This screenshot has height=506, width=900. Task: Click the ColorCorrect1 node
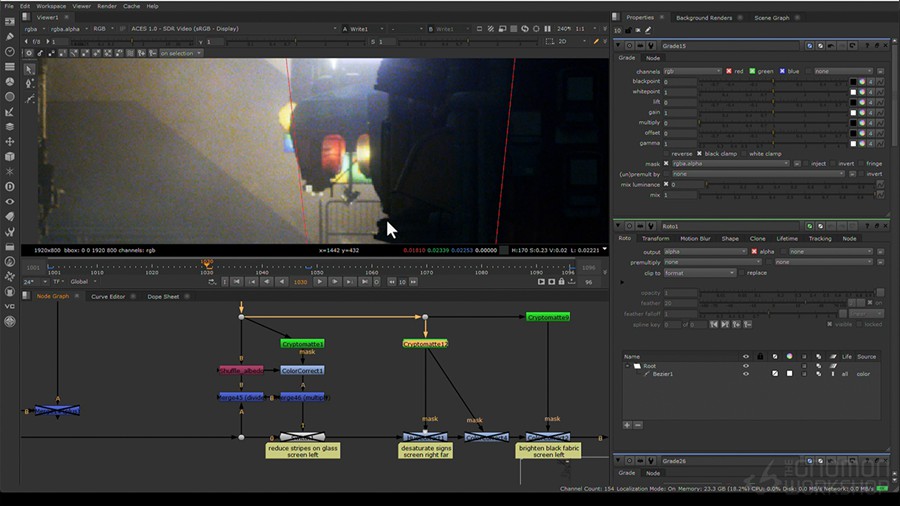[x=302, y=370]
